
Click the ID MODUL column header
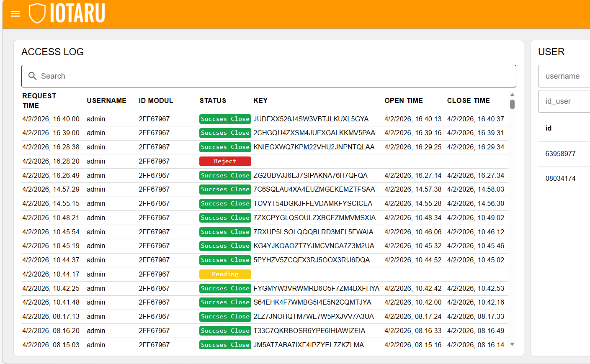point(156,100)
